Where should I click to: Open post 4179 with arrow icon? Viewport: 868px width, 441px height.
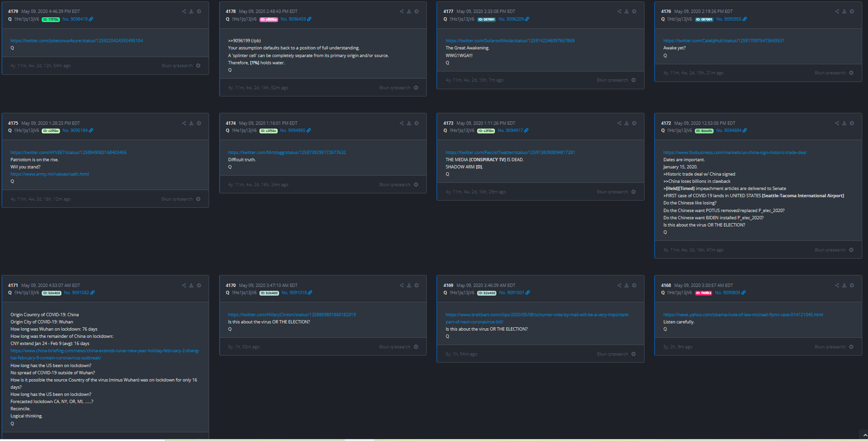199,12
